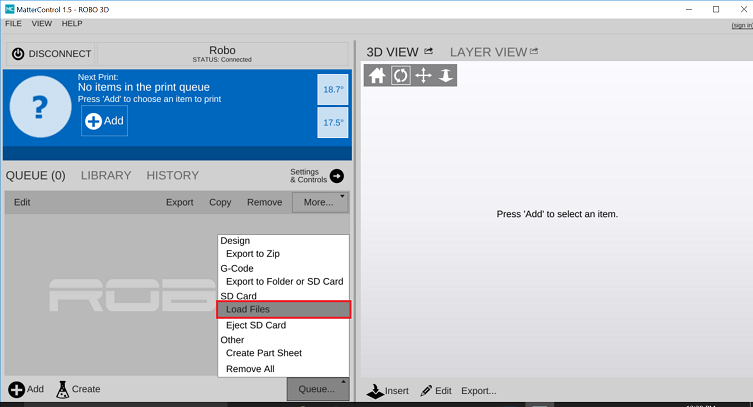Viewport: 753px width, 407px height.
Task: Switch to the QUEUE (0) tab
Action: [x=36, y=176]
